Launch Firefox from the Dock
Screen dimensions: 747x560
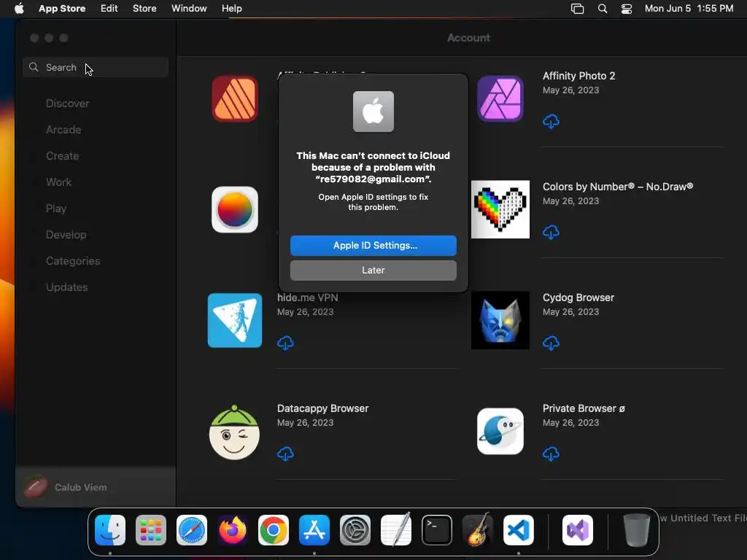(233, 530)
